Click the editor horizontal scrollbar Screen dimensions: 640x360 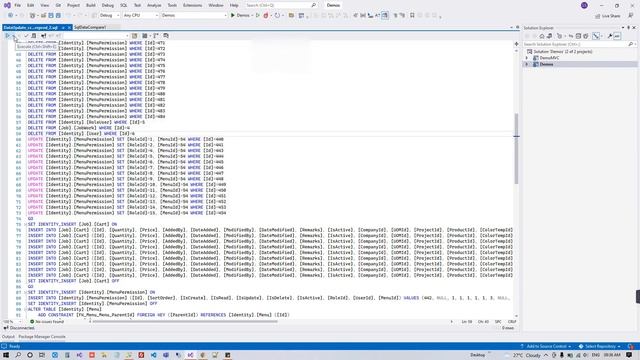[x=185, y=322]
